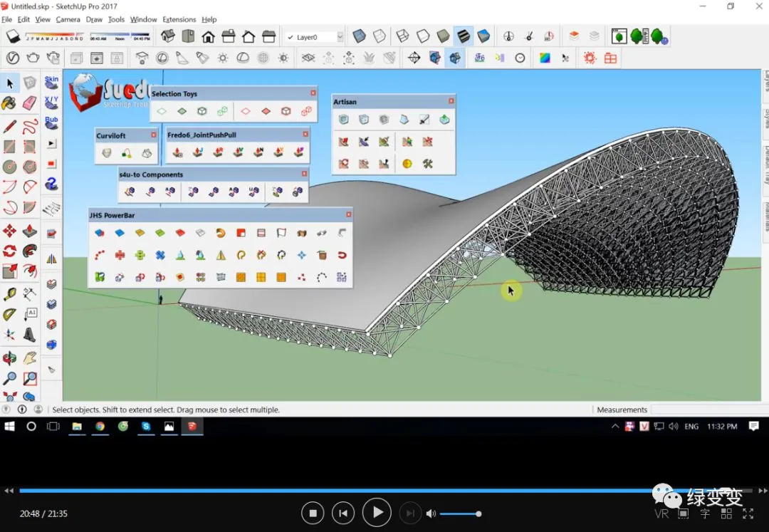Select the arrow Select tool in left toolbar

click(10, 83)
